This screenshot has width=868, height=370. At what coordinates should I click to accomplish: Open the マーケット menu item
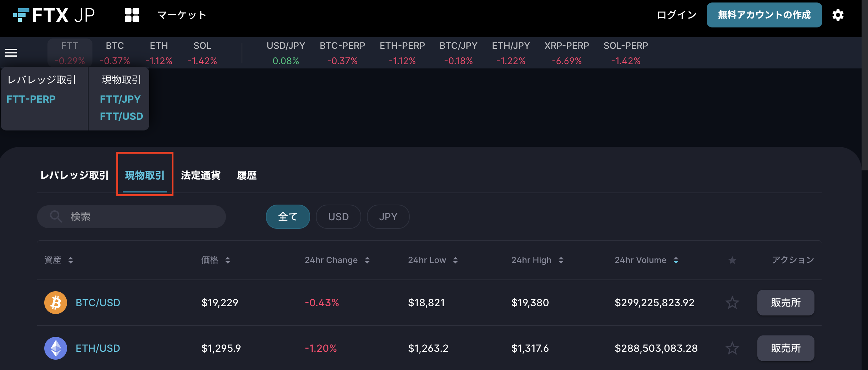click(182, 15)
